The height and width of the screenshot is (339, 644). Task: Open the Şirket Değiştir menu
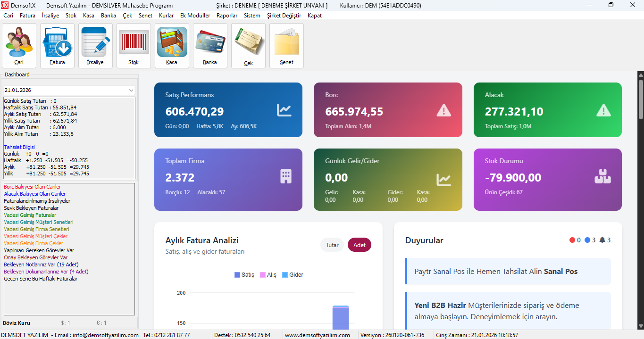click(284, 16)
